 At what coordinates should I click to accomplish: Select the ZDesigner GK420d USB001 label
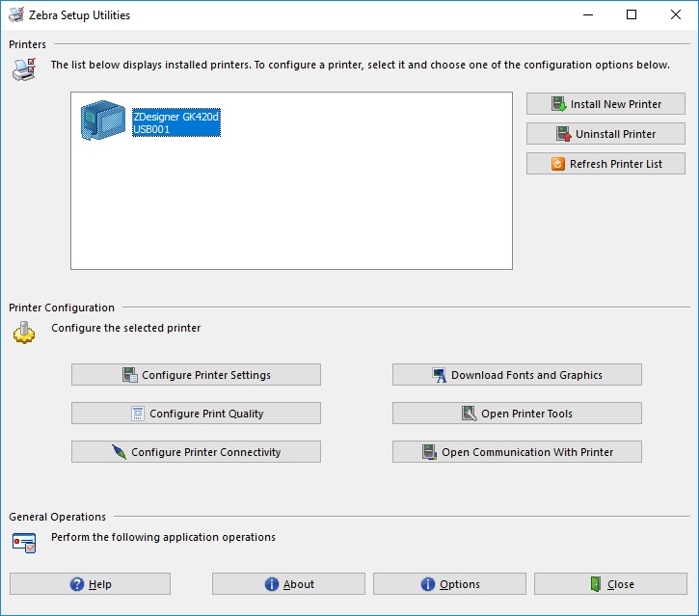click(176, 121)
